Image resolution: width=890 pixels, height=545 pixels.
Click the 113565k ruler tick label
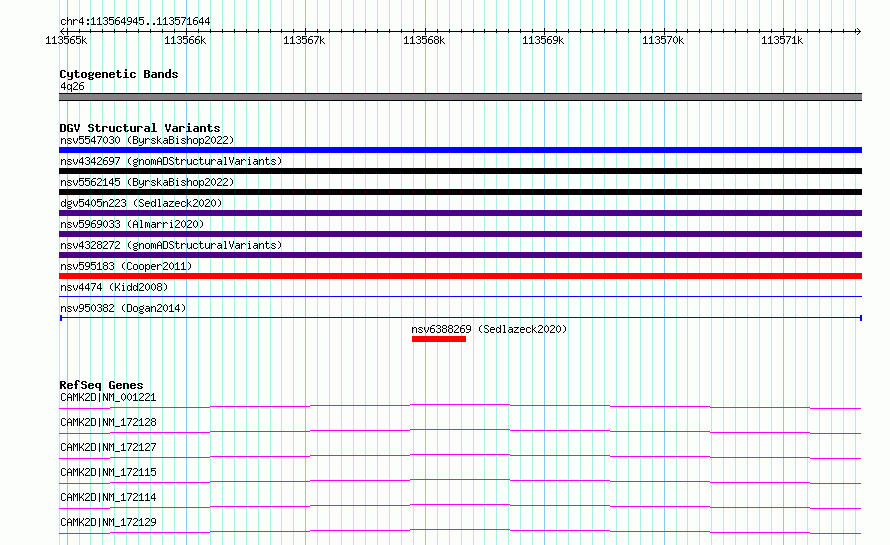coord(66,40)
